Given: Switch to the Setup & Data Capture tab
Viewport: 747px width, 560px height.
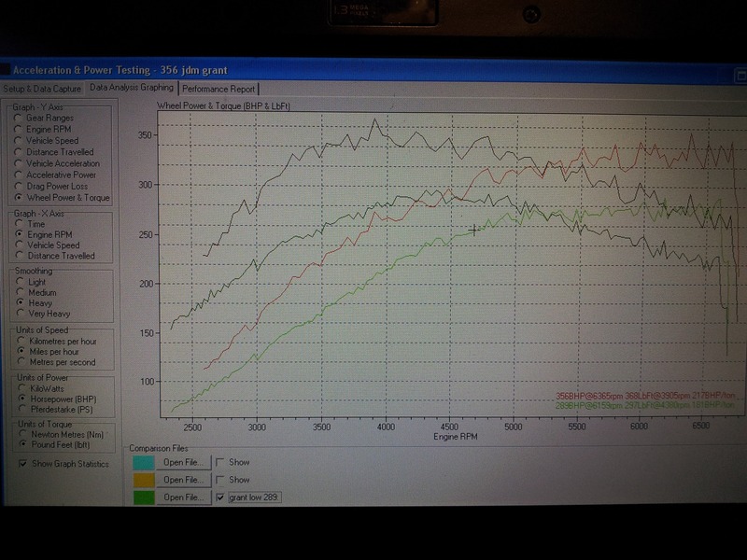Looking at the screenshot, I should (42, 89).
